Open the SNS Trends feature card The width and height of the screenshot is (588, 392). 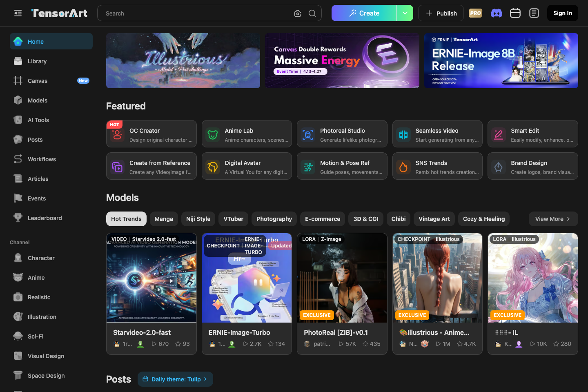[437, 166]
